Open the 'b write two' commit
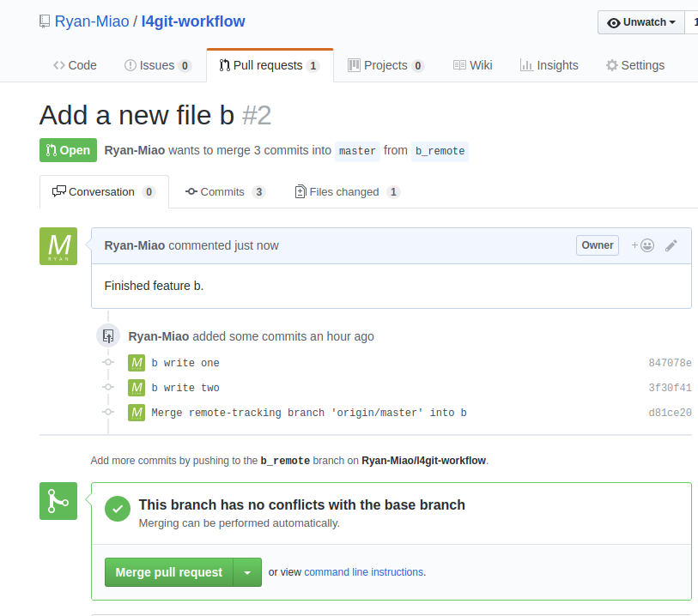The image size is (698, 616). [x=185, y=388]
